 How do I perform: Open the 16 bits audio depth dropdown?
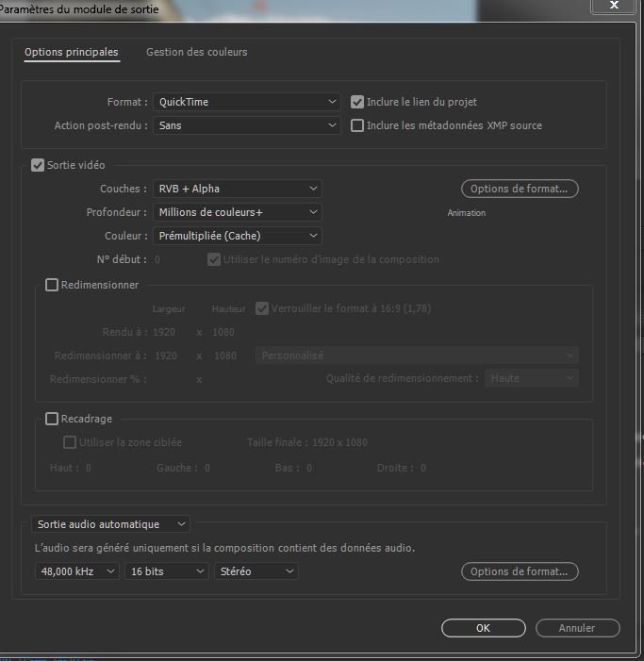[x=167, y=571]
